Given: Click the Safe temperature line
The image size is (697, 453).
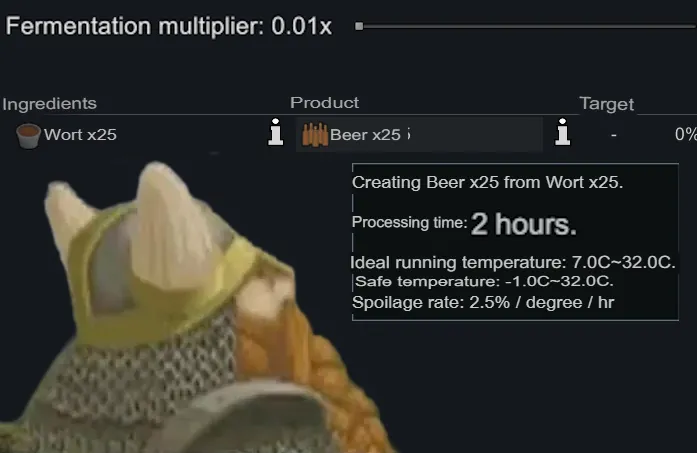Looking at the screenshot, I should 484,281.
